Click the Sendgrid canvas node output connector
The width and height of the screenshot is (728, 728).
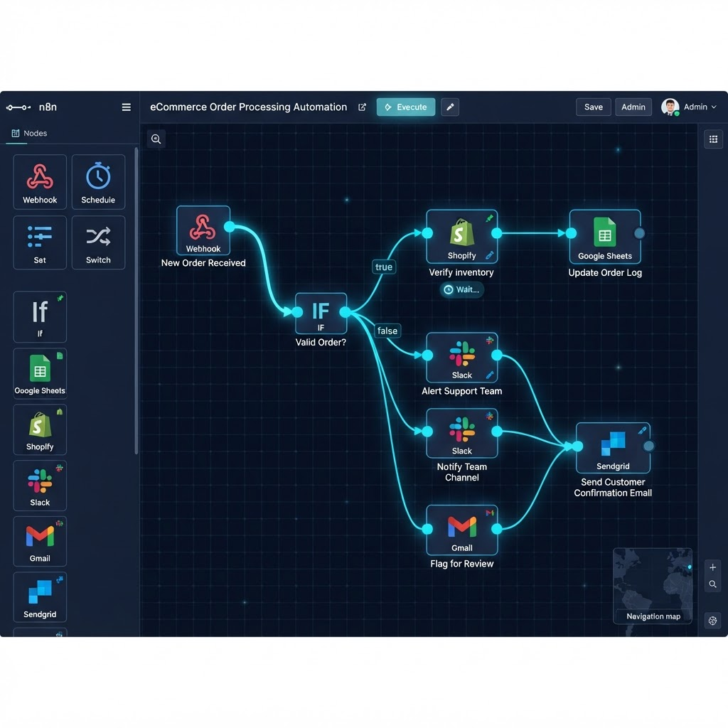tap(648, 446)
